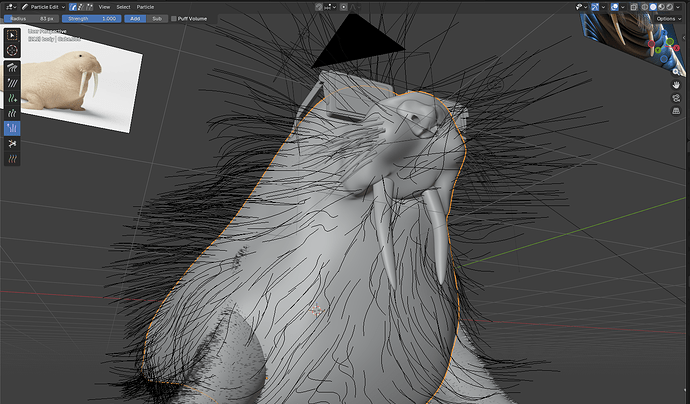Adjust the brush Radius slider

click(31, 18)
